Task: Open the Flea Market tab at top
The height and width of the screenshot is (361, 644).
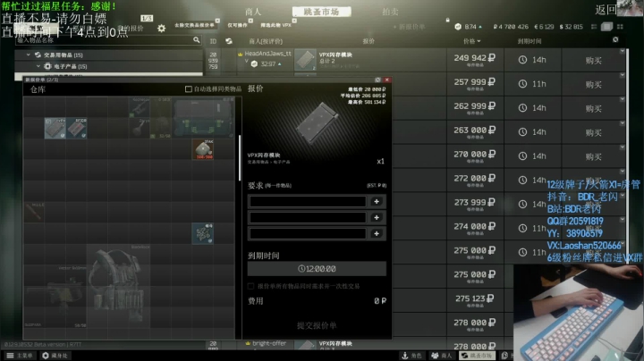Action: [322, 12]
